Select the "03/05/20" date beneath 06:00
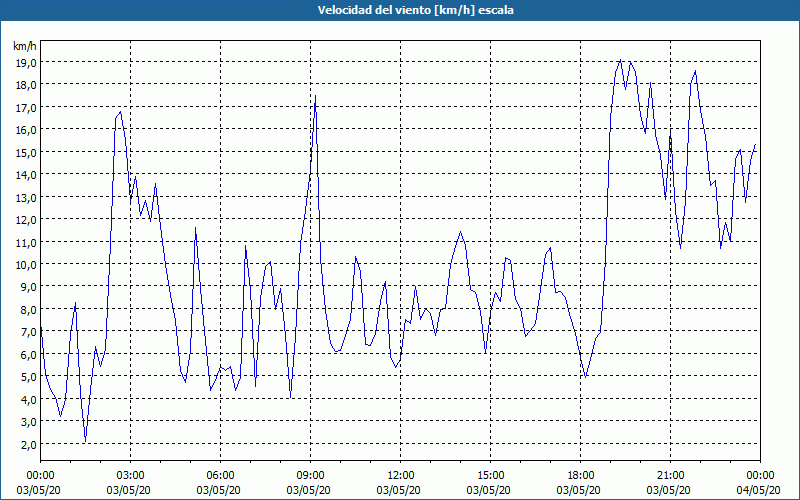Viewport: 800px width, 500px height. 218,490
